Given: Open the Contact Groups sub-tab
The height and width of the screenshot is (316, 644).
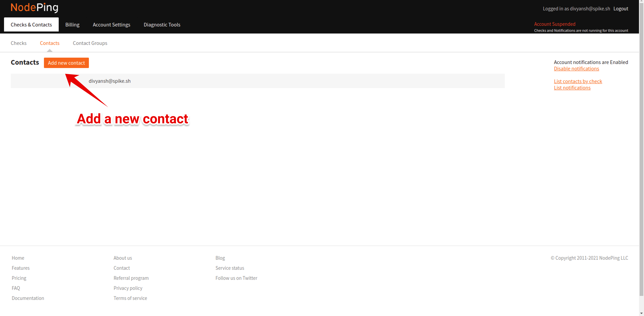Looking at the screenshot, I should coord(90,43).
